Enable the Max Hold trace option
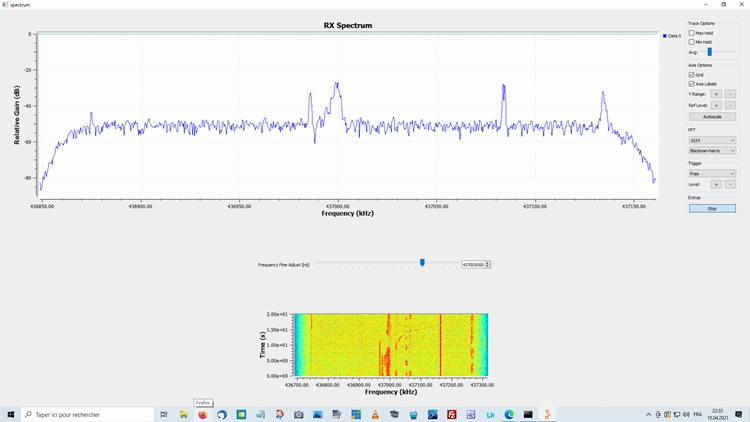 (x=691, y=33)
